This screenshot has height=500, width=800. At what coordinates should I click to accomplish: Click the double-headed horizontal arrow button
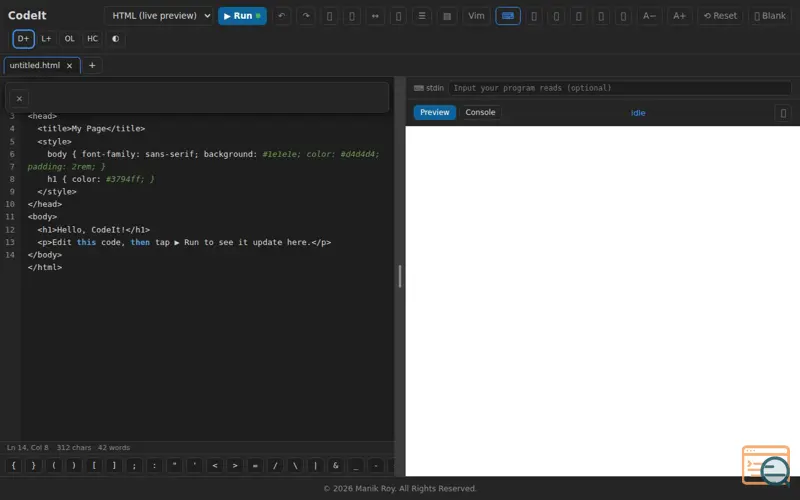[x=375, y=16]
